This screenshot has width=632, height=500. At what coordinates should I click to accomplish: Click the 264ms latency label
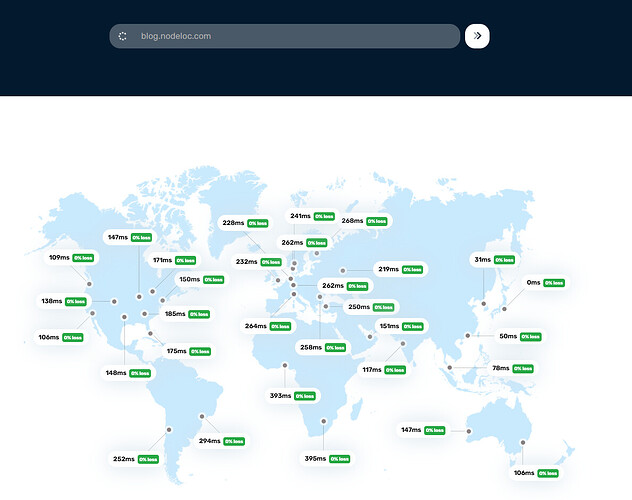(256, 326)
